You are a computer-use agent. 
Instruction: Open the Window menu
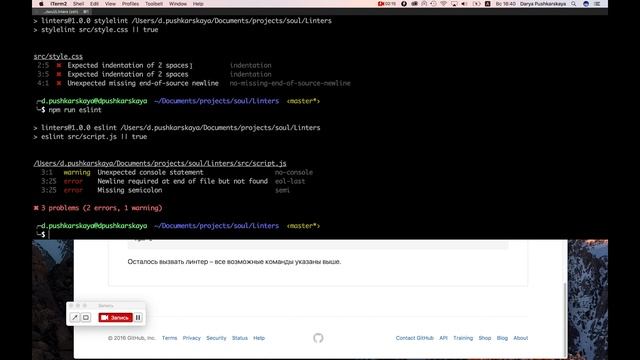tap(178, 4)
